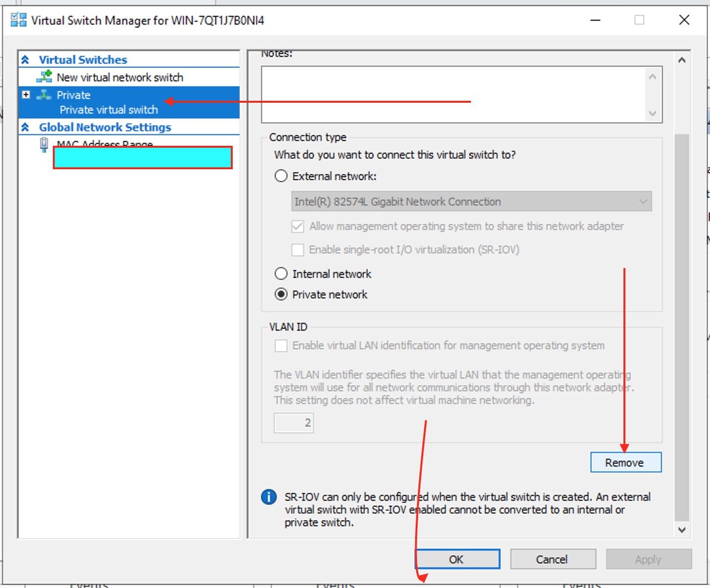
Task: Click the Private switch network icon
Action: [x=44, y=95]
